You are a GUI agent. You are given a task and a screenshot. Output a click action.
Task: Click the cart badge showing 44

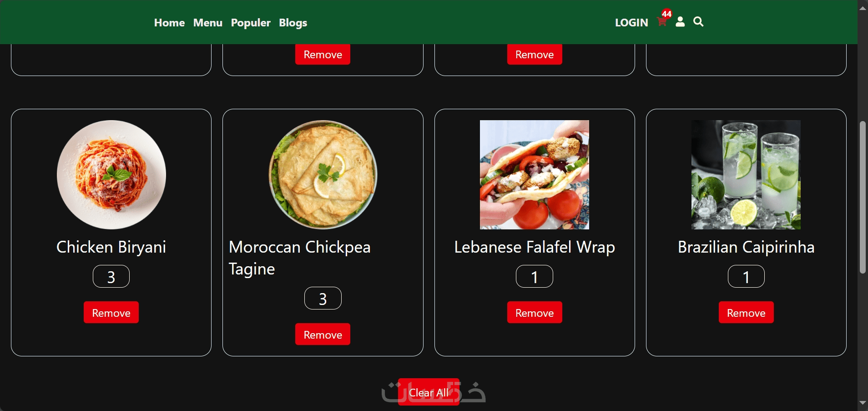pos(667,14)
